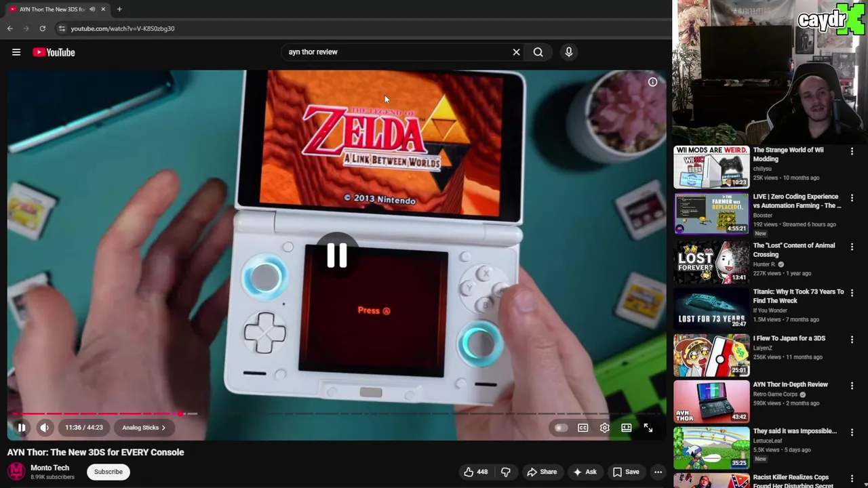Mute the tab via its audio icon
The image size is (868, 488).
[x=92, y=9]
